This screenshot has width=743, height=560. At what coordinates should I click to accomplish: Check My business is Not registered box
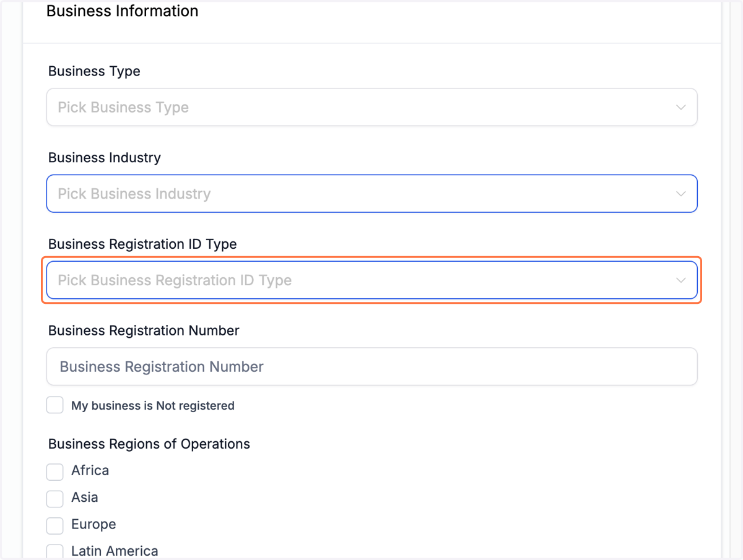[x=55, y=405]
